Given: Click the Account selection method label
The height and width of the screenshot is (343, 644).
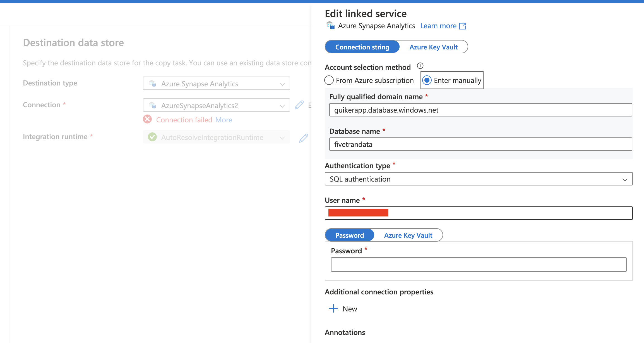Looking at the screenshot, I should (x=367, y=67).
